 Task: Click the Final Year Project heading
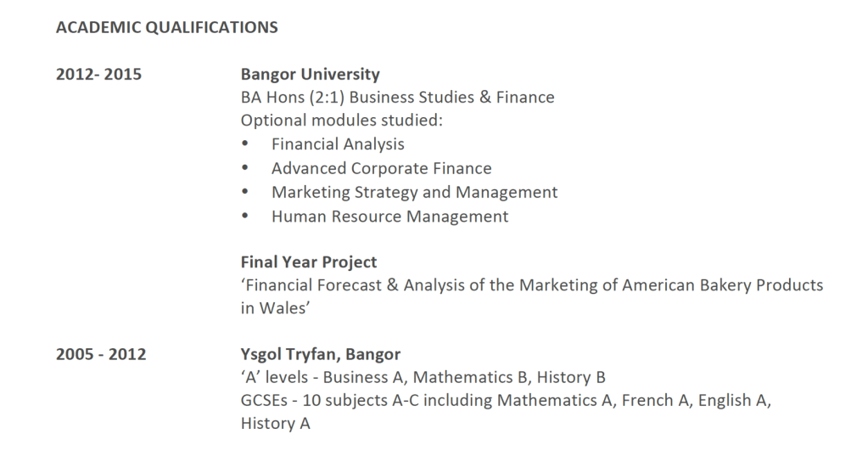coord(309,262)
